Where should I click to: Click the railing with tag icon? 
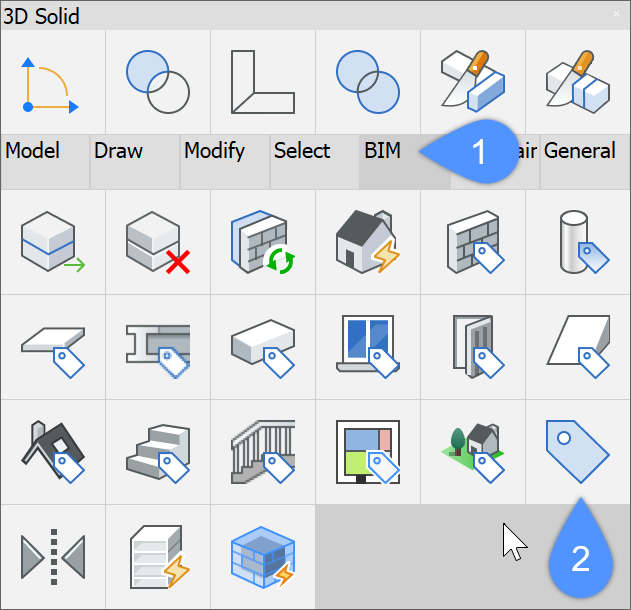(262, 451)
